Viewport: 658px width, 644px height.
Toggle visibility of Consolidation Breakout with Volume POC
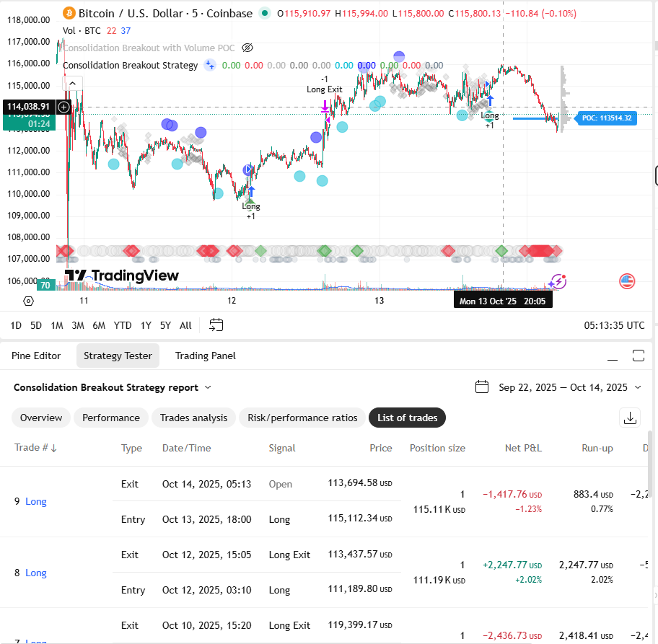point(247,48)
